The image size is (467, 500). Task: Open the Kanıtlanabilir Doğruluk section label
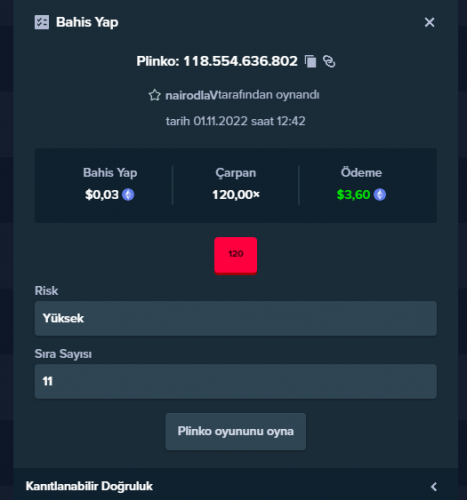89,486
